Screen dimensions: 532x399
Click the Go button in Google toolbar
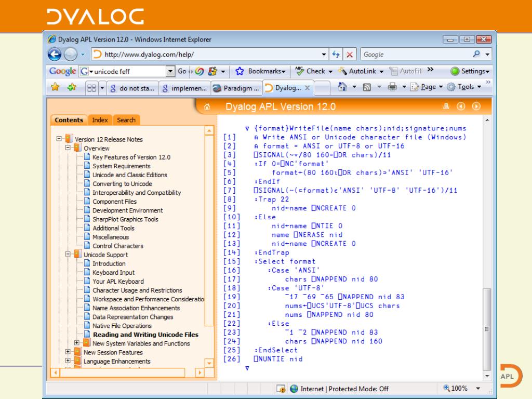point(182,71)
